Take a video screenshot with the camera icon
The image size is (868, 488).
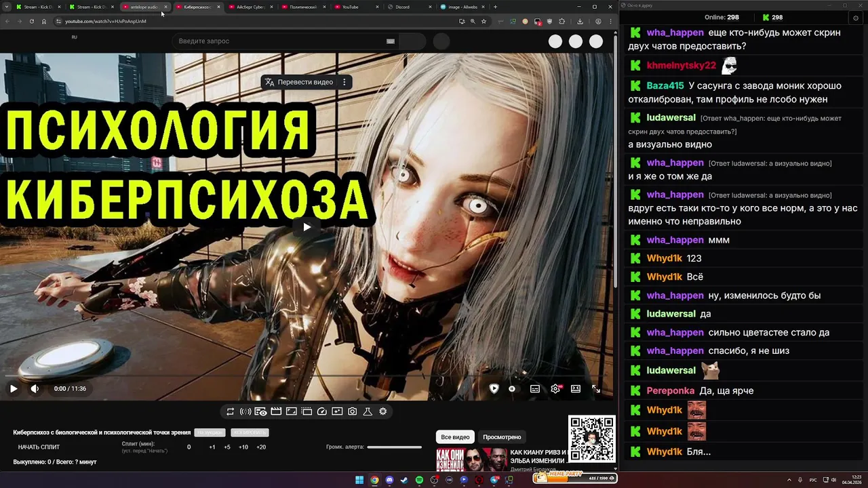coord(353,411)
